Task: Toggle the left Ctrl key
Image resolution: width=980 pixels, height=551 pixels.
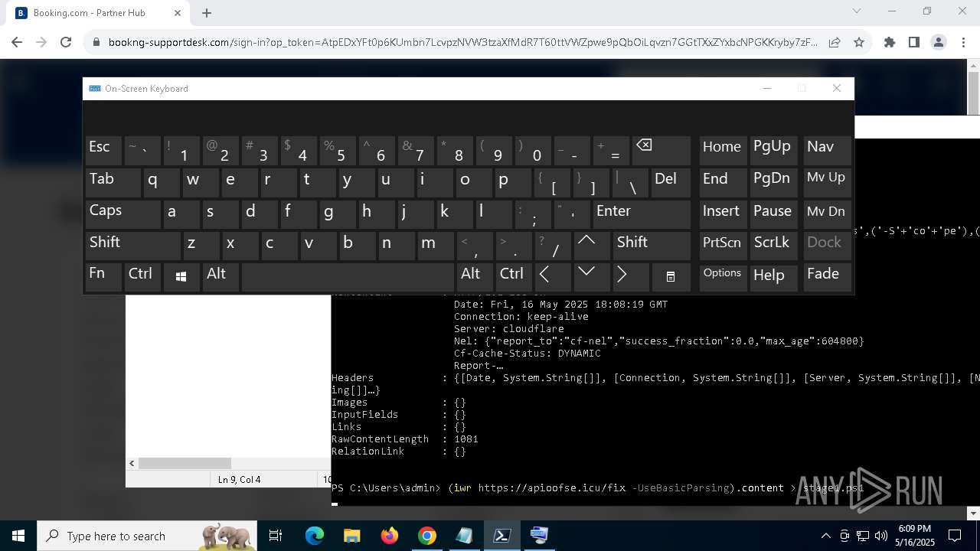Action: click(142, 276)
